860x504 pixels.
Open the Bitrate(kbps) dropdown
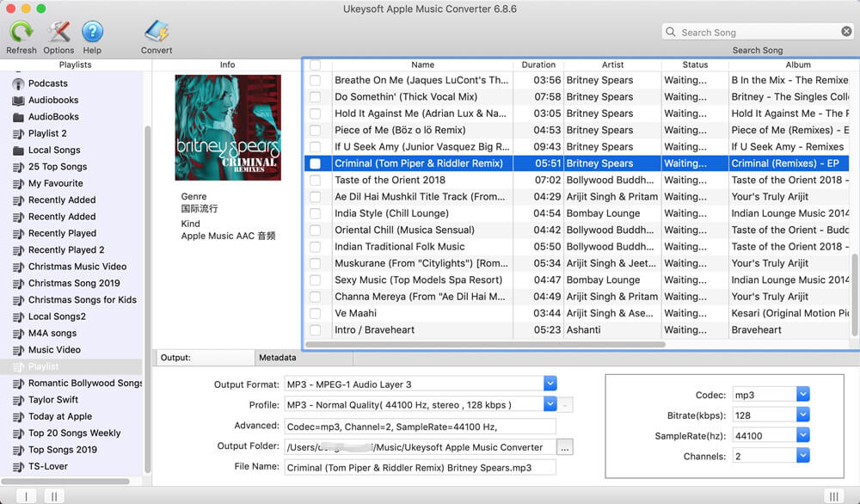click(x=802, y=415)
